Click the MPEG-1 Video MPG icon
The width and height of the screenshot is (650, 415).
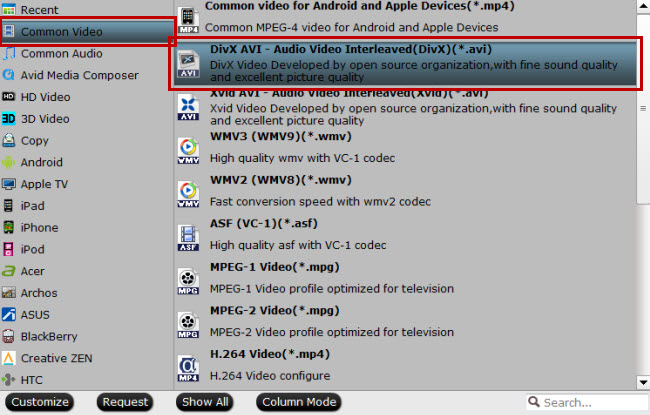coord(188,282)
